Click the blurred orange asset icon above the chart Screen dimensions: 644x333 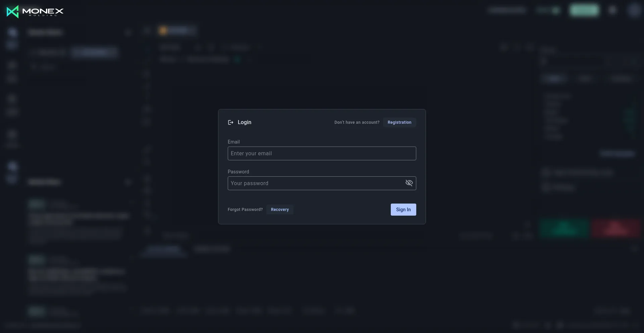pyautogui.click(x=163, y=31)
